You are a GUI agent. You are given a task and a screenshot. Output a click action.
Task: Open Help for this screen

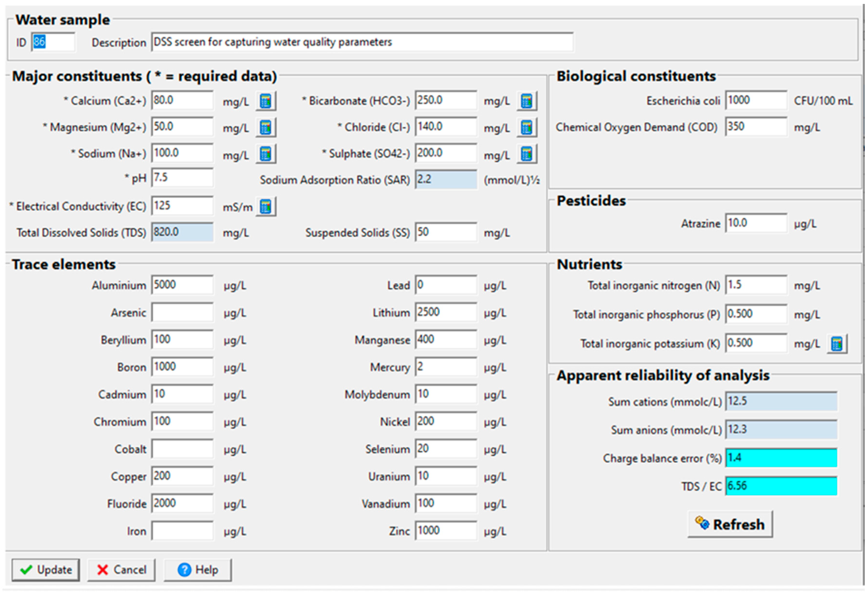(x=198, y=570)
